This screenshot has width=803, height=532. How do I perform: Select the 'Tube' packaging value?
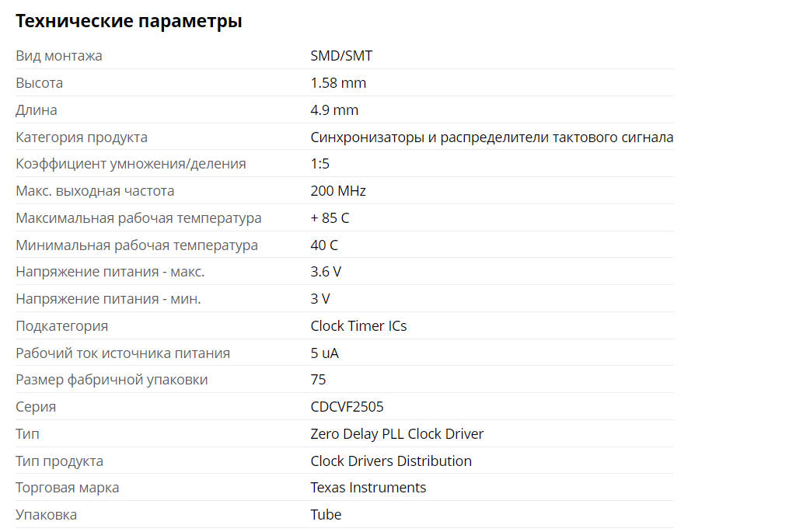click(x=326, y=515)
